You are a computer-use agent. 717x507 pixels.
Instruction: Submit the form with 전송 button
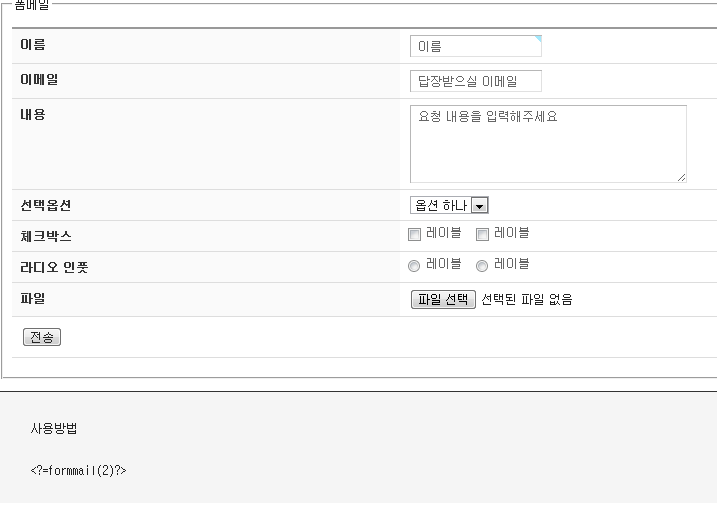[x=42, y=337]
